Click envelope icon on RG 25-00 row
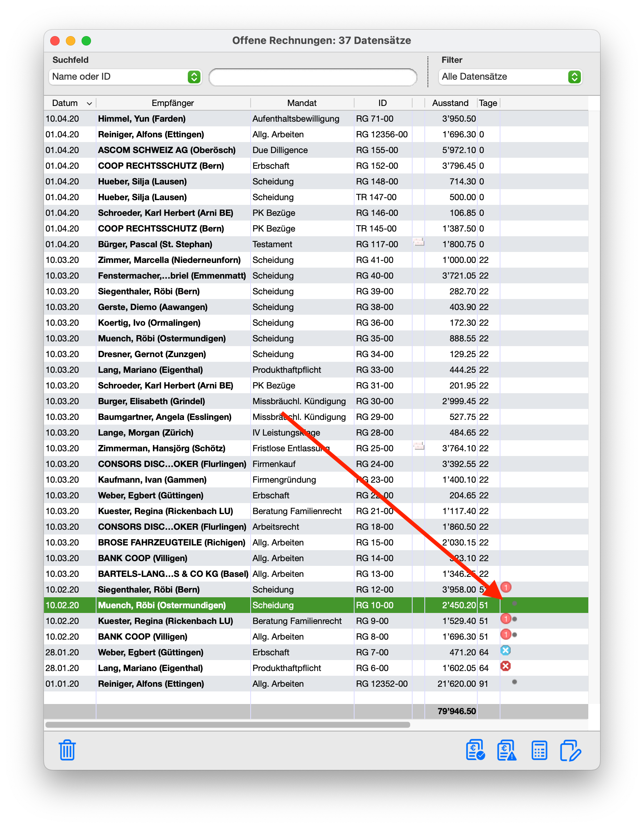The image size is (644, 828). pos(419,446)
